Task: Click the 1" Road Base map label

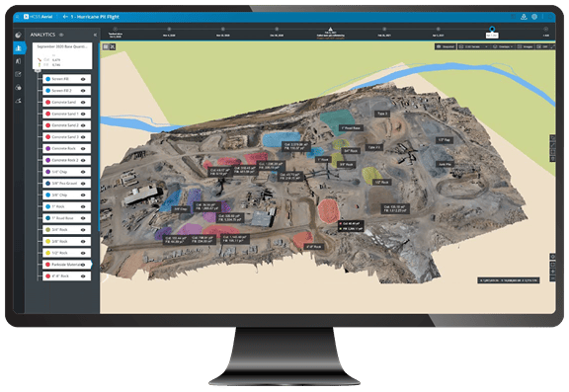Action: point(351,128)
